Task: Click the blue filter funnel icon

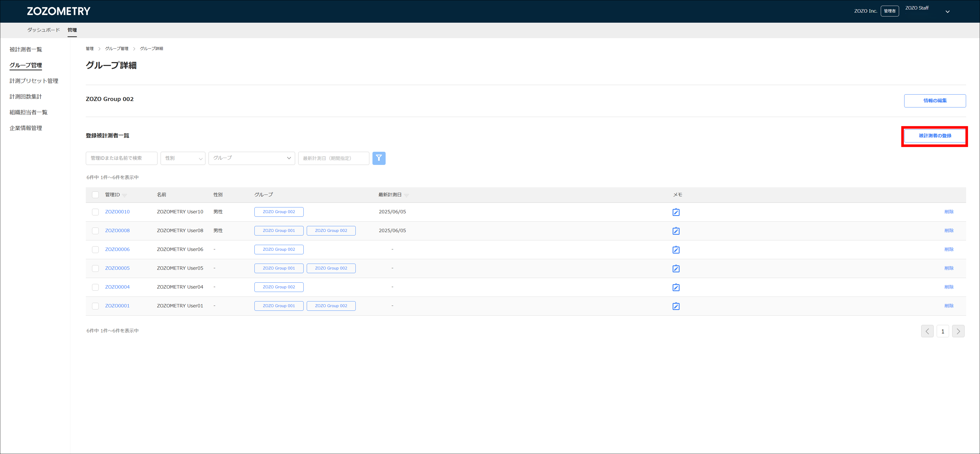Action: click(379, 158)
